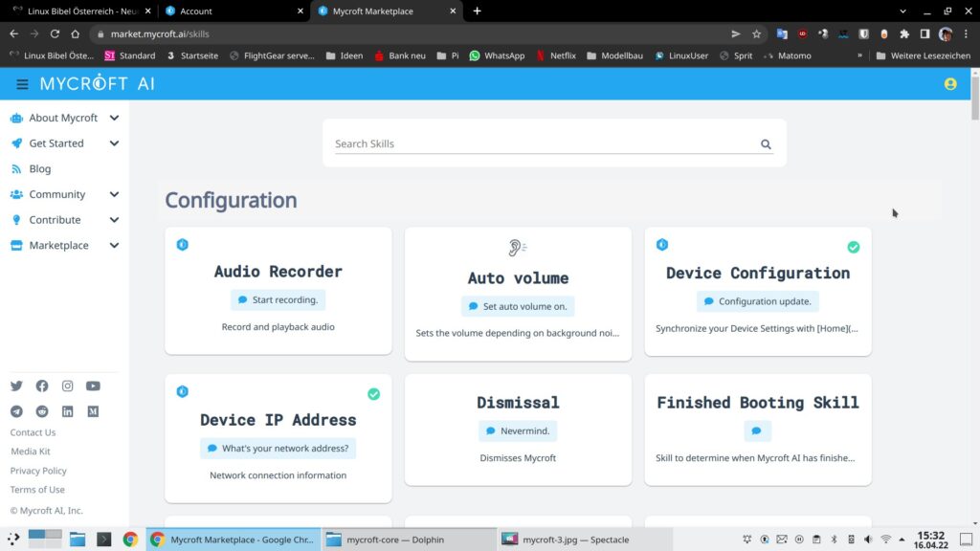Open the Weitere Lesezeichen bookmarks folder
Screen dimensions: 980x551
coord(924,55)
